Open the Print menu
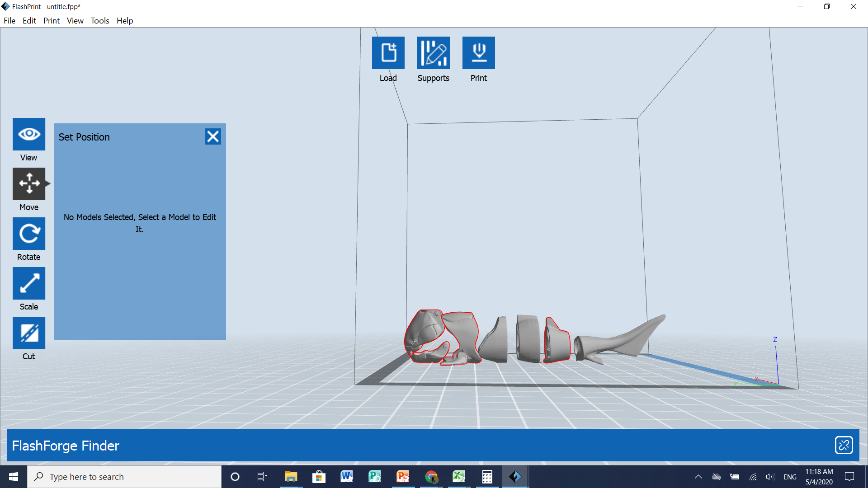Screen dimensions: 868x488 pos(52,21)
